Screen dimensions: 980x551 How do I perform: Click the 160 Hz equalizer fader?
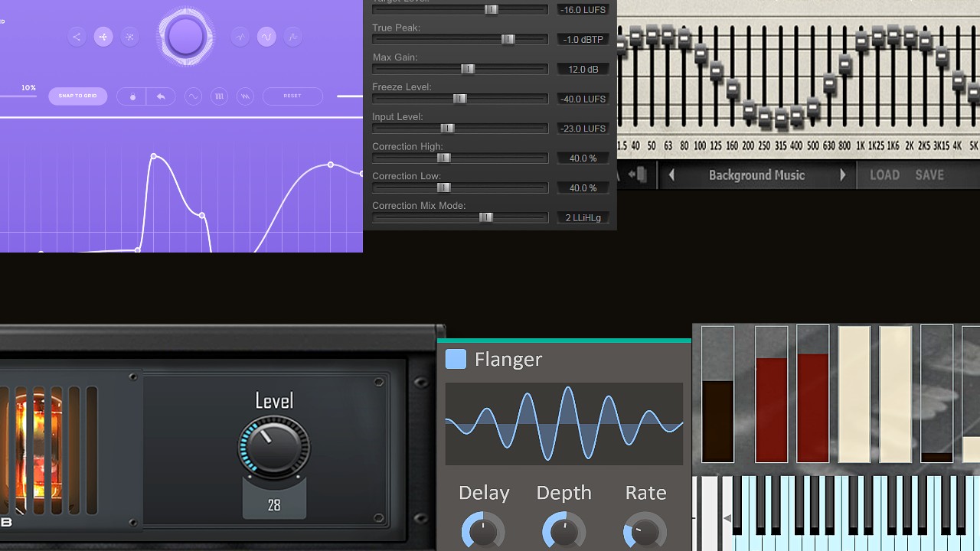[x=733, y=89]
